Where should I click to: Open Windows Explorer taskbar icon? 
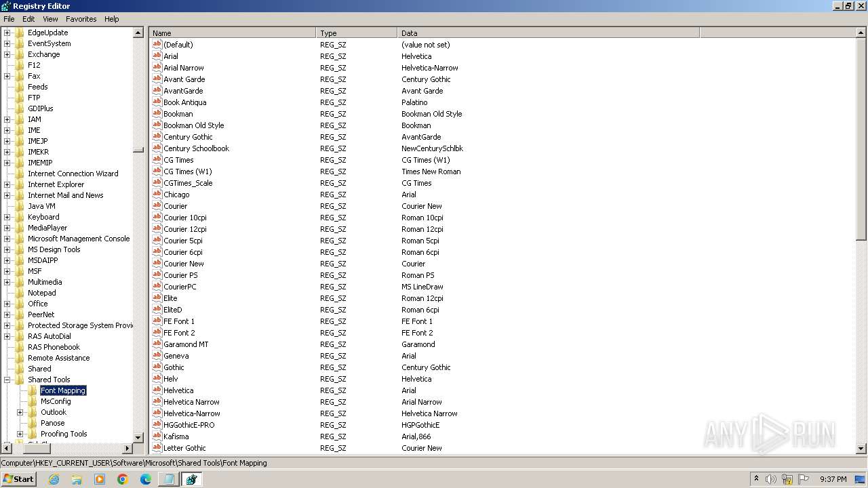(77, 479)
